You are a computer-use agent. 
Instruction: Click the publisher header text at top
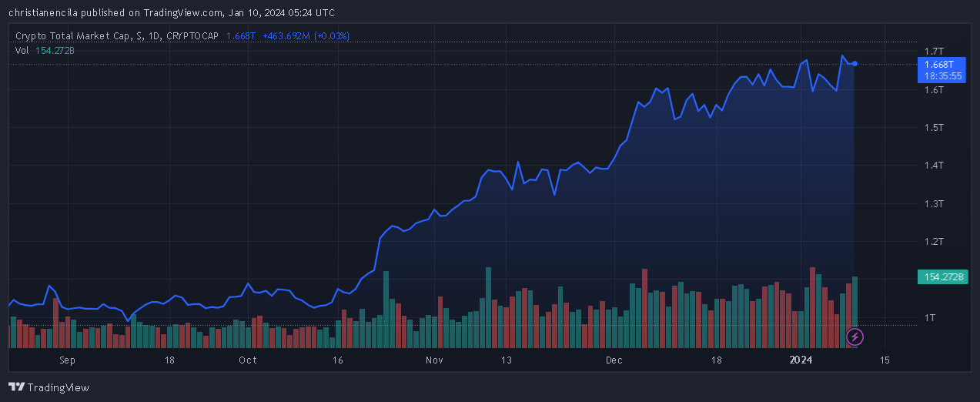tap(172, 13)
